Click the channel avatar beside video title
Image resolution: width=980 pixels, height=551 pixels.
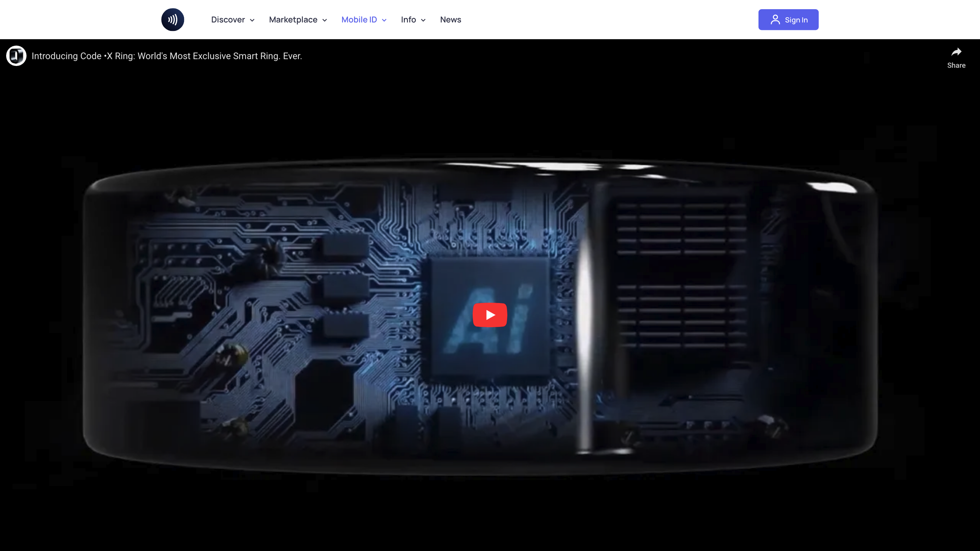click(16, 56)
